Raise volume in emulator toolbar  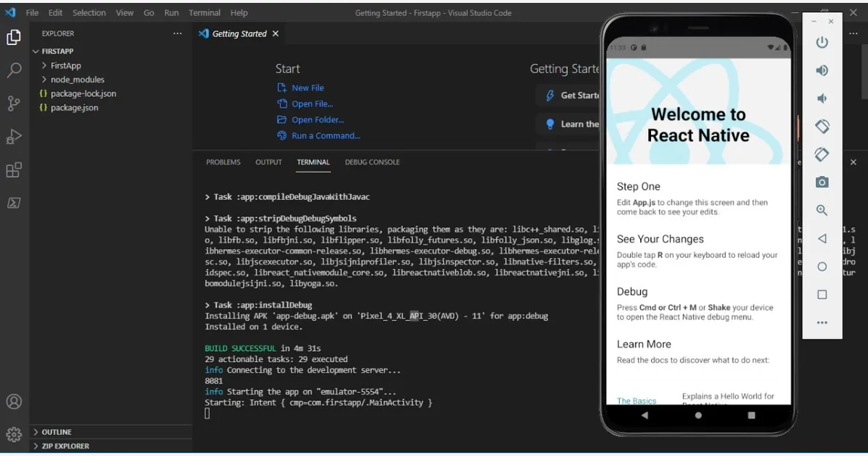(x=822, y=70)
